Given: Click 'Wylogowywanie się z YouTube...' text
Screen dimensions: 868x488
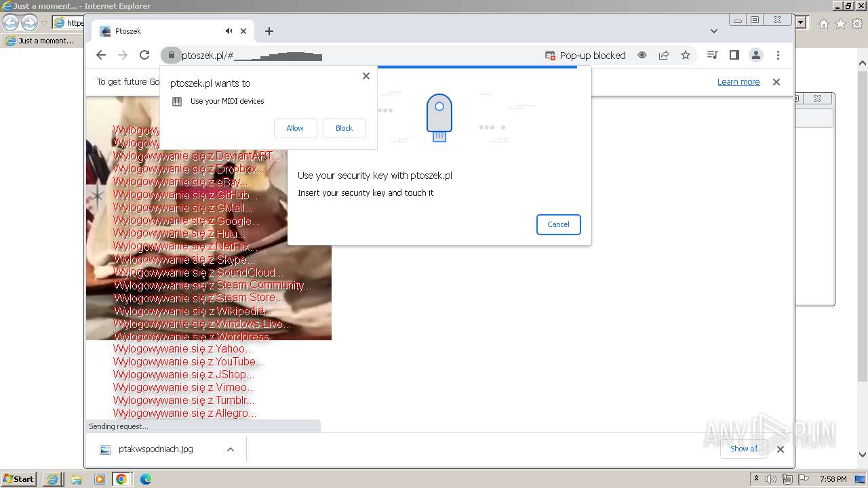Looking at the screenshot, I should coord(189,362).
